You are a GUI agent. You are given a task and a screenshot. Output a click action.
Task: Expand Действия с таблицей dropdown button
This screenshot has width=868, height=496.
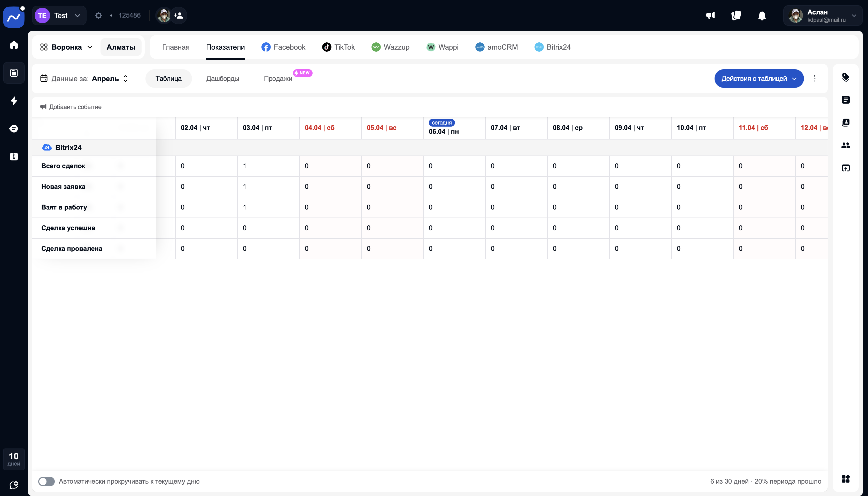tap(759, 79)
